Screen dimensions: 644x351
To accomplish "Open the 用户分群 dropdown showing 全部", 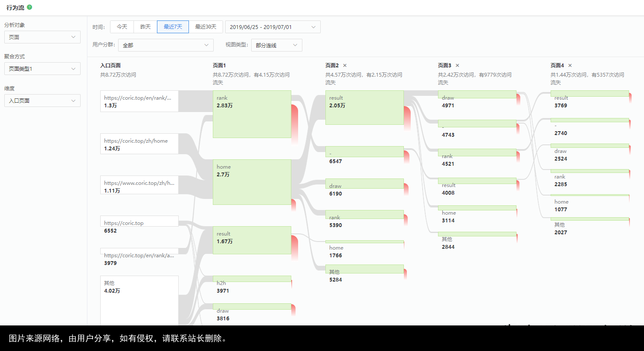I will pos(166,45).
